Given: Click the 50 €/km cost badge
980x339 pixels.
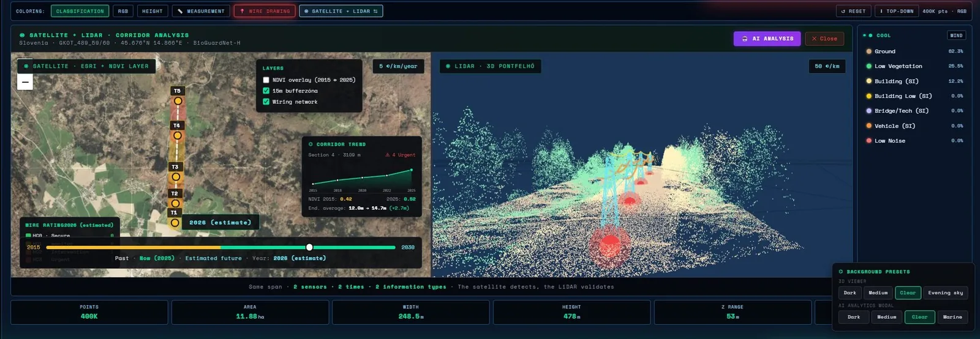Looking at the screenshot, I should coord(827,66).
